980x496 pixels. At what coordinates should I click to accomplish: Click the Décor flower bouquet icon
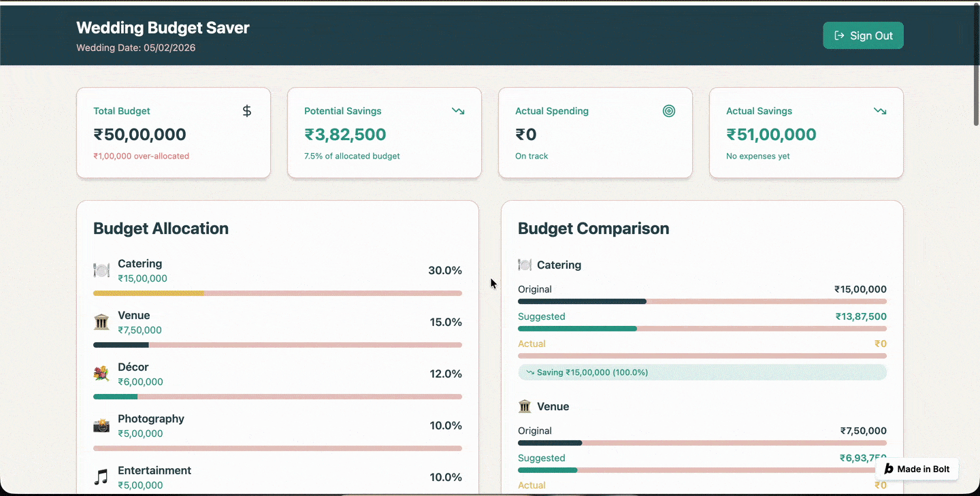click(x=101, y=374)
